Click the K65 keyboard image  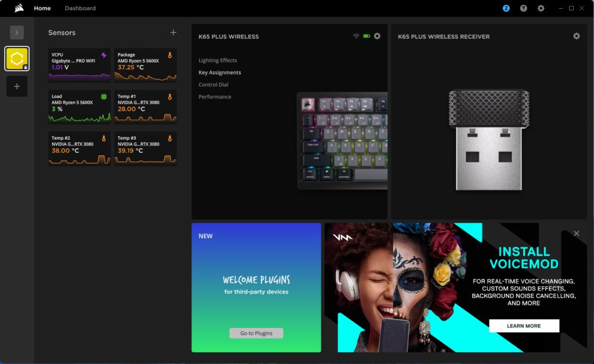(342, 140)
